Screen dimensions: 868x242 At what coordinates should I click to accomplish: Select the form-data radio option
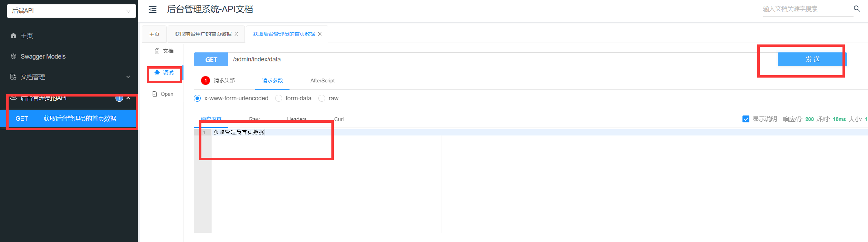(x=279, y=99)
